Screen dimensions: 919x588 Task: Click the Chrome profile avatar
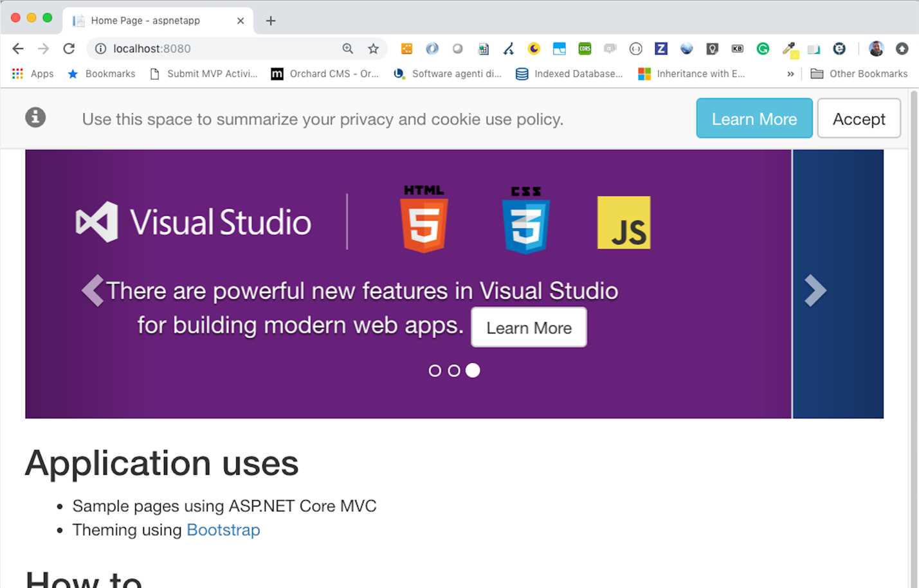(876, 48)
